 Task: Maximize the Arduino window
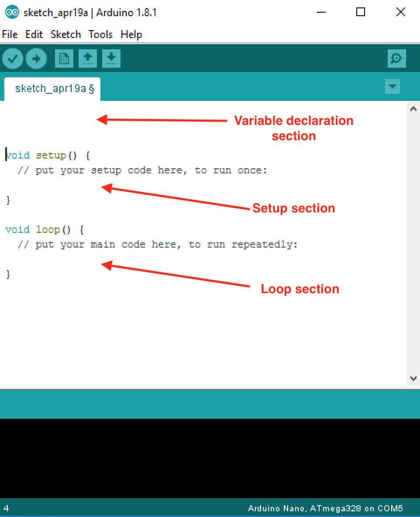[x=361, y=12]
